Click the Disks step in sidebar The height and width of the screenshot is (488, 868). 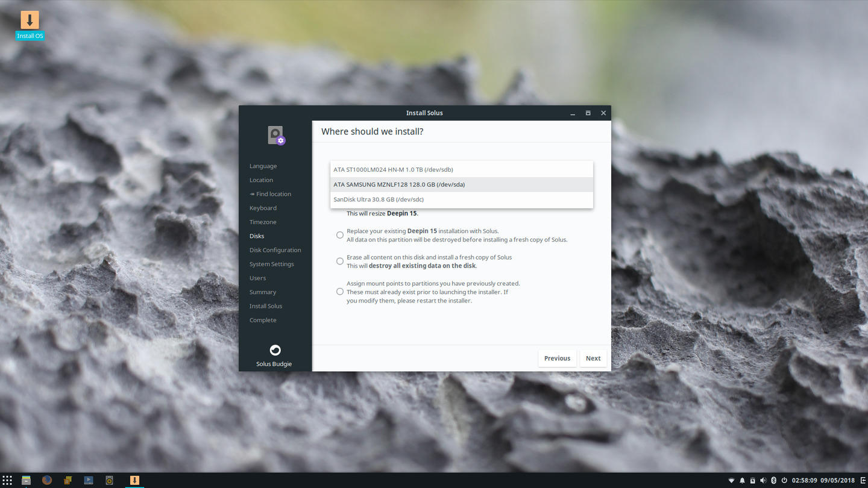257,236
